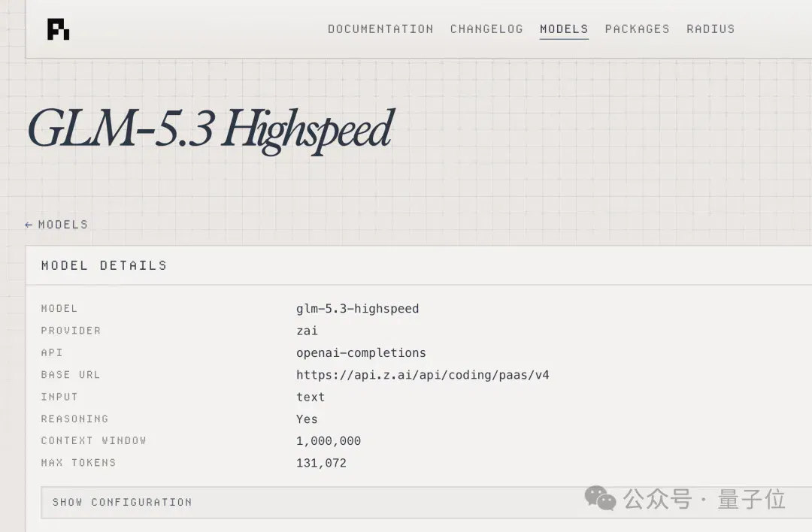812x532 pixels.
Task: Open the Changelog nav item
Action: point(486,29)
